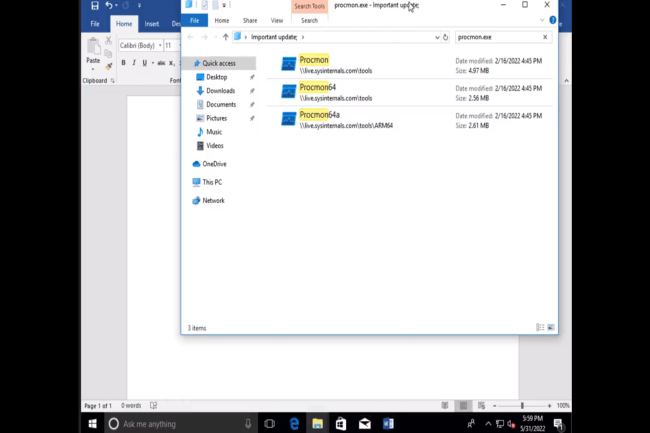
Task: Click the Save icon in Word's title bar
Action: tap(95, 5)
